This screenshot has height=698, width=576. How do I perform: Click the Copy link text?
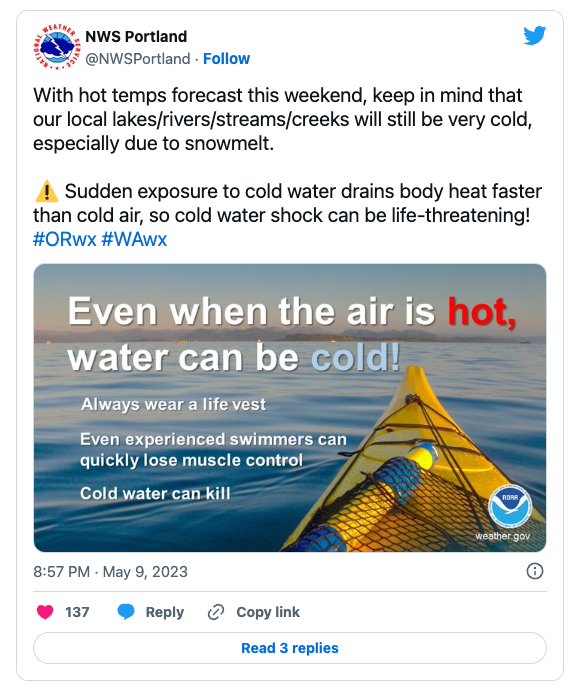click(268, 612)
